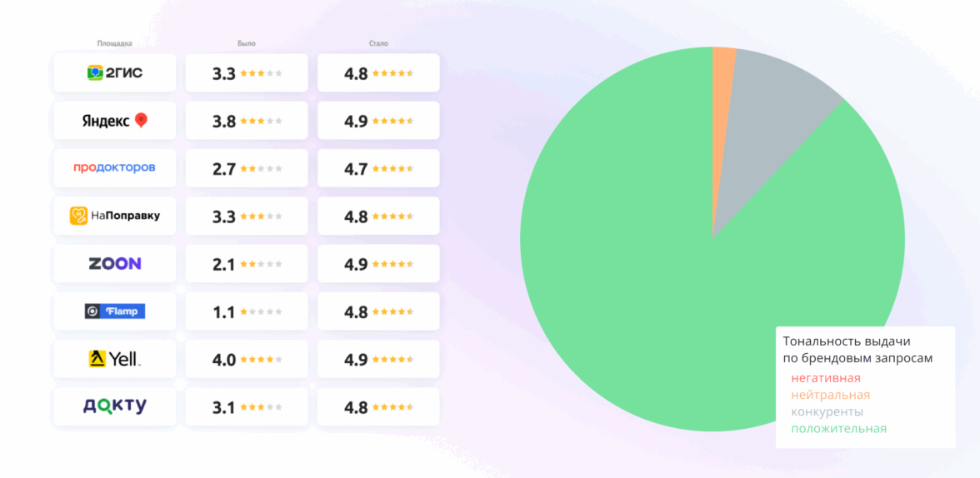The height and width of the screenshot is (478, 980).
Task: Open the ZOON platform logo
Action: tap(115, 263)
